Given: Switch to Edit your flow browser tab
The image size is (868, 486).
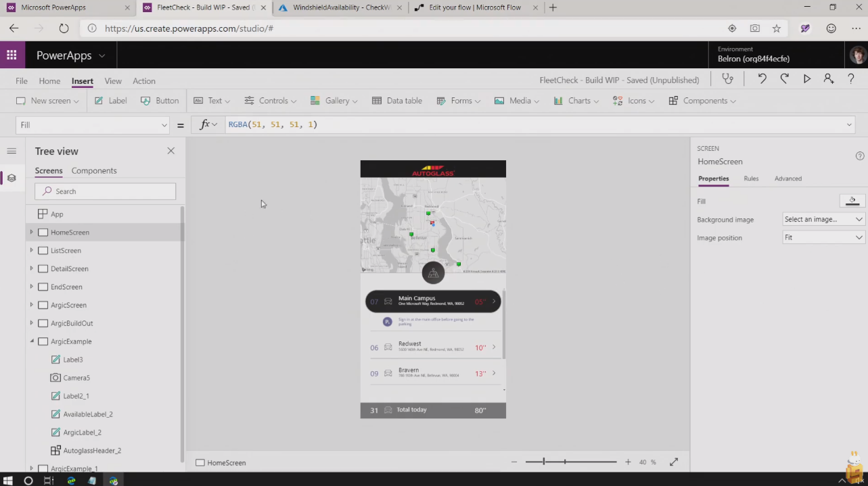Looking at the screenshot, I should click(x=474, y=7).
